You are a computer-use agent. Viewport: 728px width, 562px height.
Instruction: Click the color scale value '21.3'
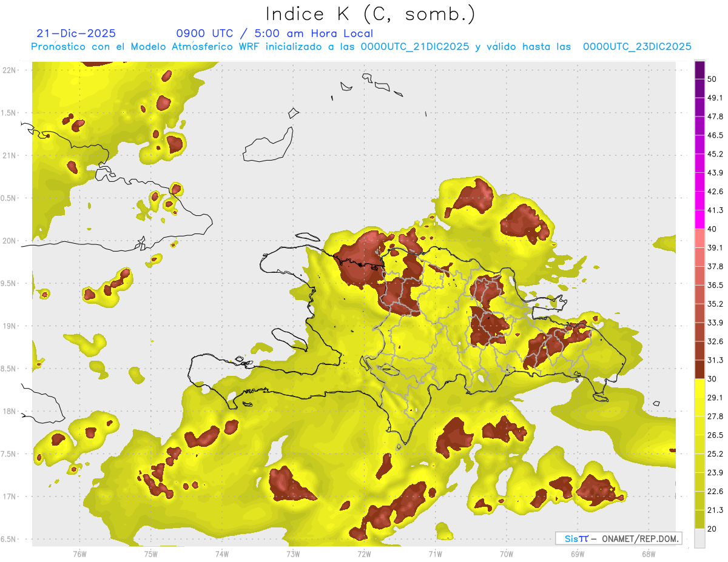coord(715,510)
